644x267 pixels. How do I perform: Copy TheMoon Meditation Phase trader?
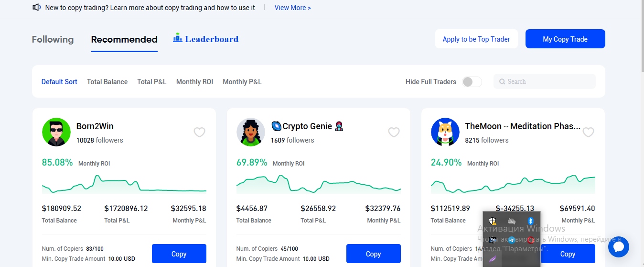[x=568, y=254]
